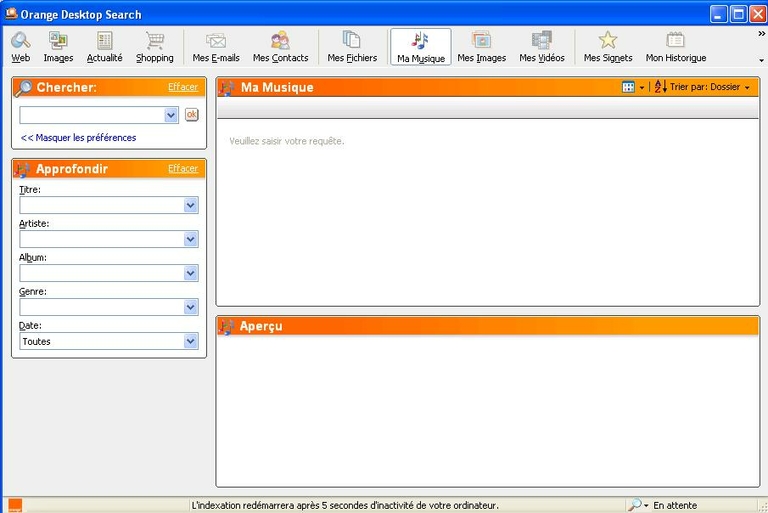The image size is (768, 513).
Task: Click the Aperçu panel header
Action: pyautogui.click(x=488, y=326)
